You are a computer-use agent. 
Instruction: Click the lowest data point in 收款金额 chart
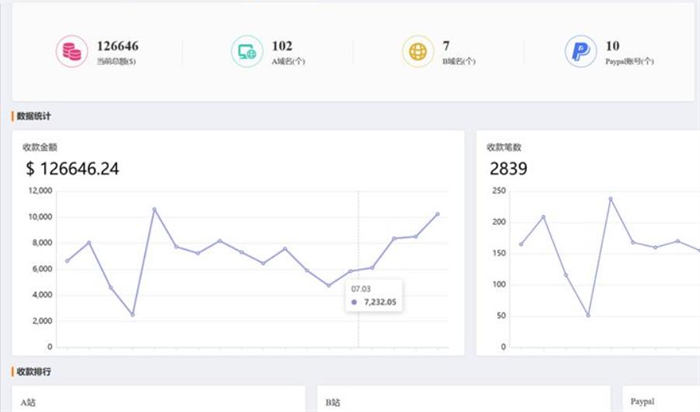[132, 314]
